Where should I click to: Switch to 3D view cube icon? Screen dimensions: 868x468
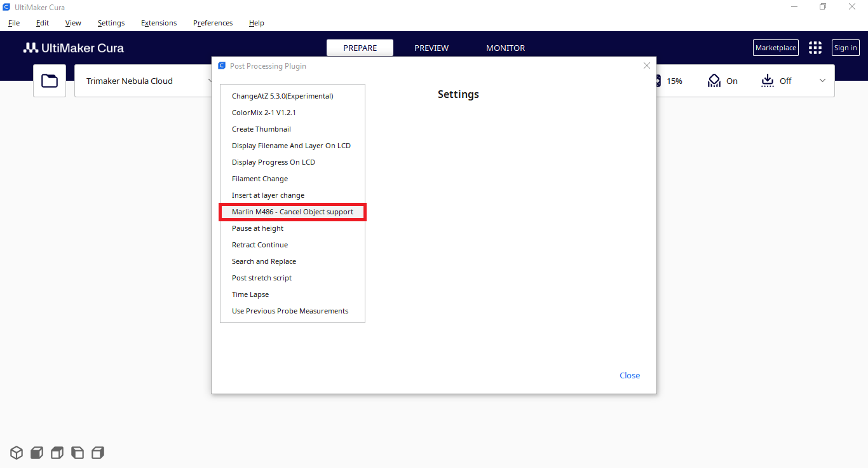click(17, 453)
